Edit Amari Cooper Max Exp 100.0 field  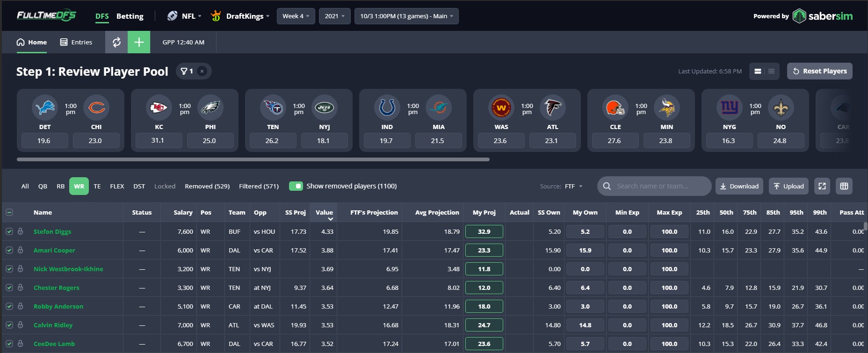[x=669, y=250]
